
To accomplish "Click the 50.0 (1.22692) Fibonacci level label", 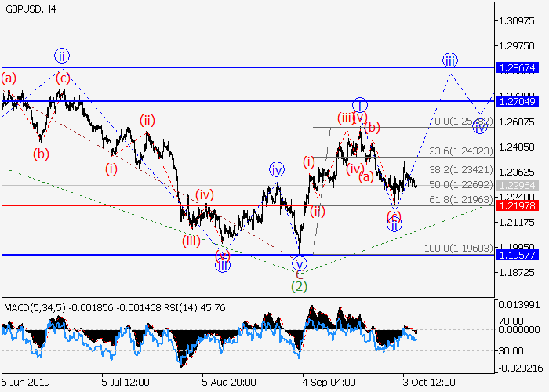I will pyautogui.click(x=462, y=184).
